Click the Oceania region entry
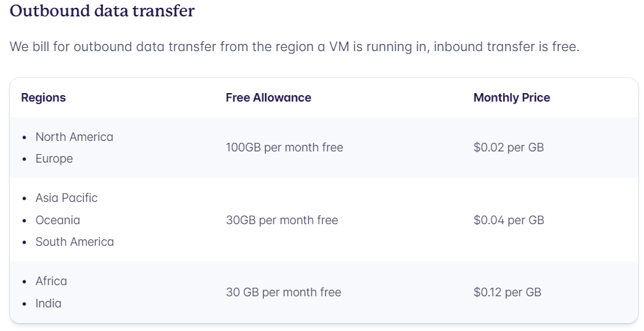Screen dimensions: 644x331 point(58,220)
